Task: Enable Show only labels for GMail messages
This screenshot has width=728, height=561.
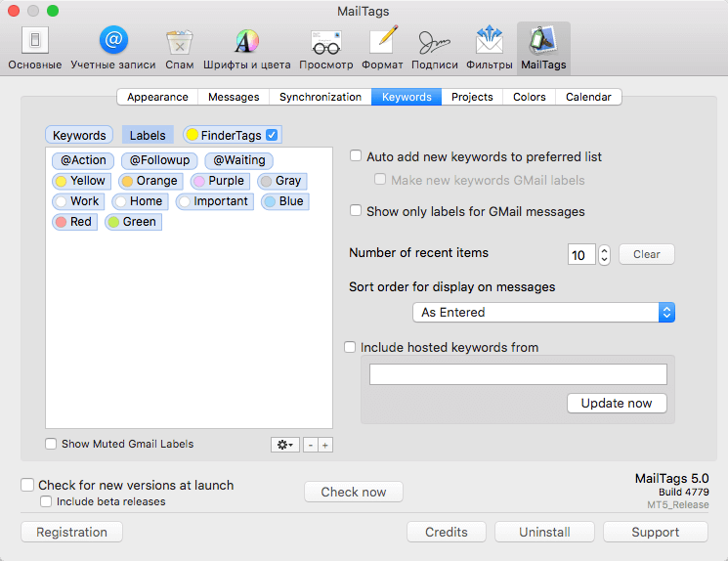Action: pyautogui.click(x=356, y=210)
